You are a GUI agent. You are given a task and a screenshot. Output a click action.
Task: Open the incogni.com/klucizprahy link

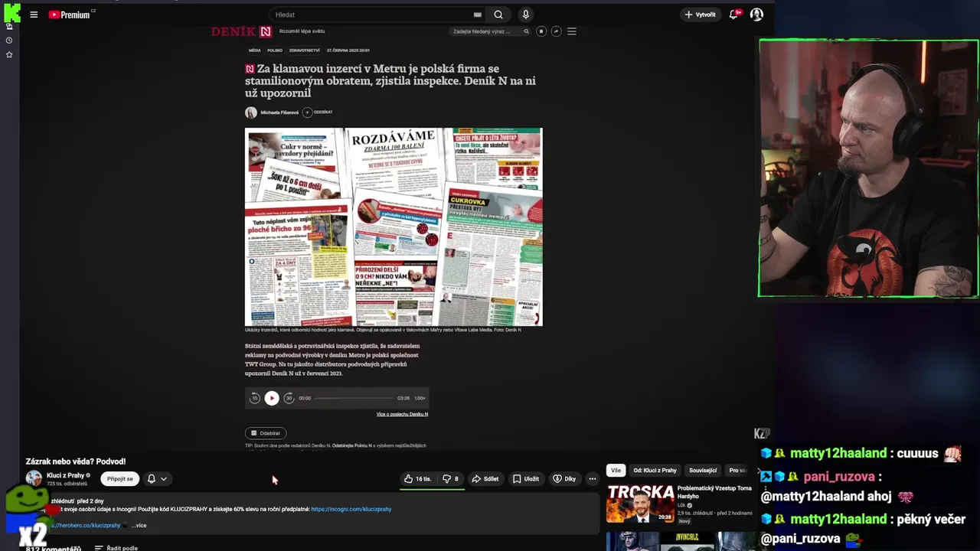tap(351, 509)
